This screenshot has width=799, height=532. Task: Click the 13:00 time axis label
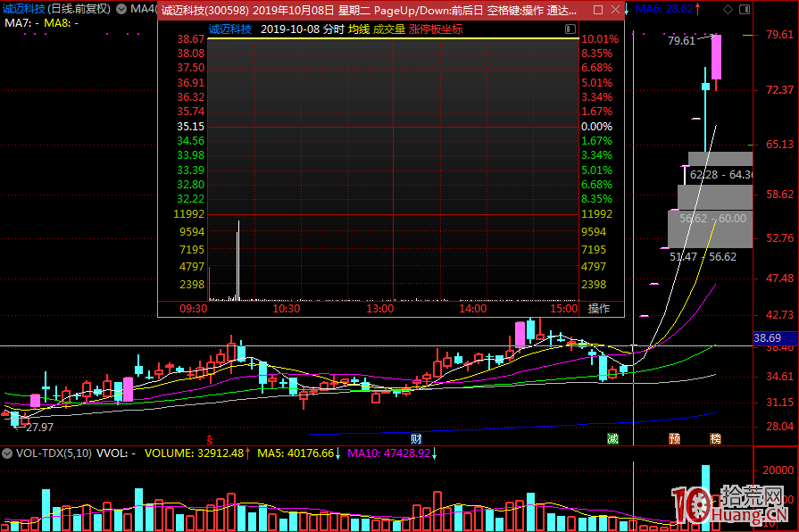[380, 309]
